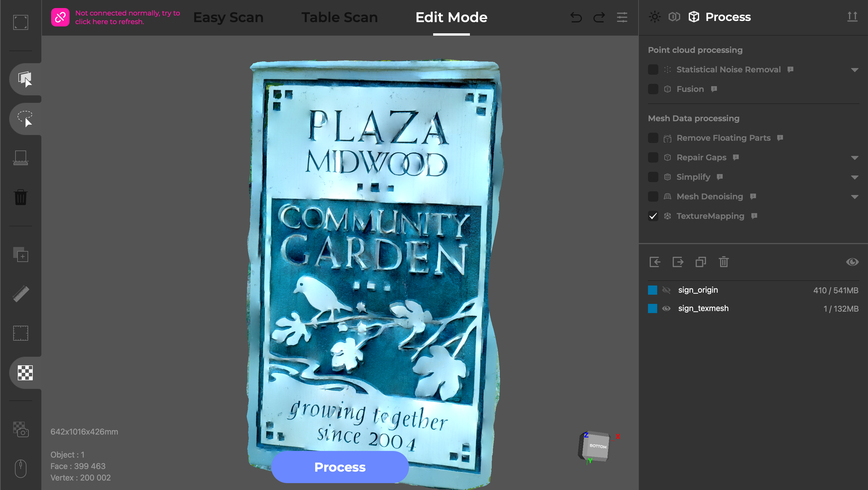Open the Remove Floating Parts info note icon
Screen dimensions: 868x490
tap(780, 138)
